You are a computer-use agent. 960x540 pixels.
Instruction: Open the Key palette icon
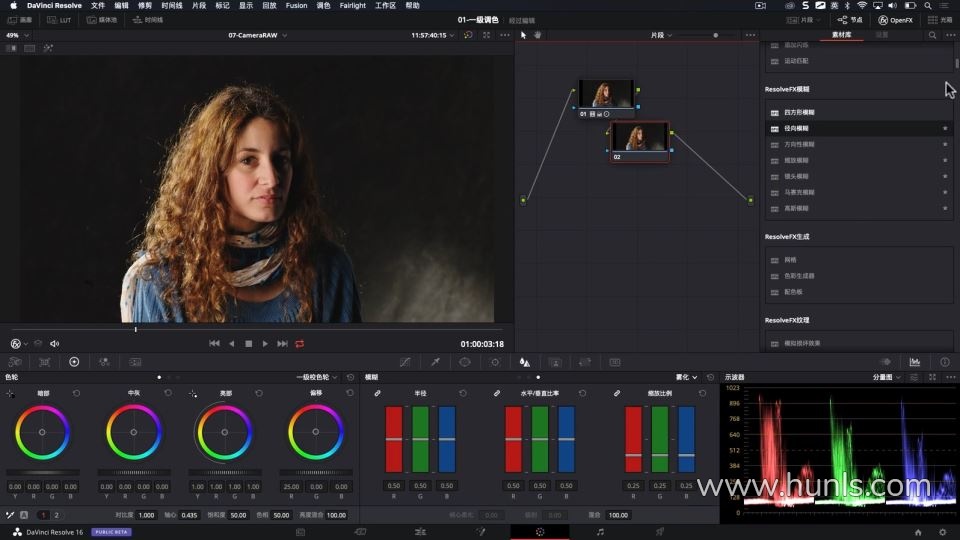coord(555,362)
